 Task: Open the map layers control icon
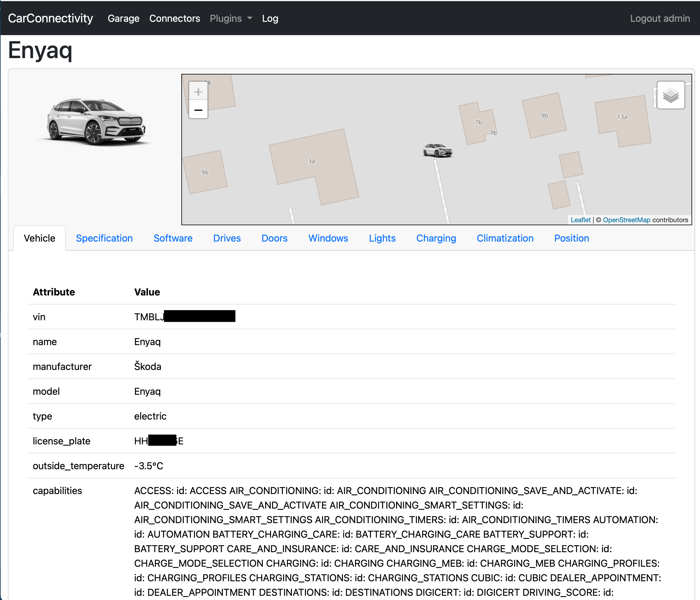[x=670, y=95]
